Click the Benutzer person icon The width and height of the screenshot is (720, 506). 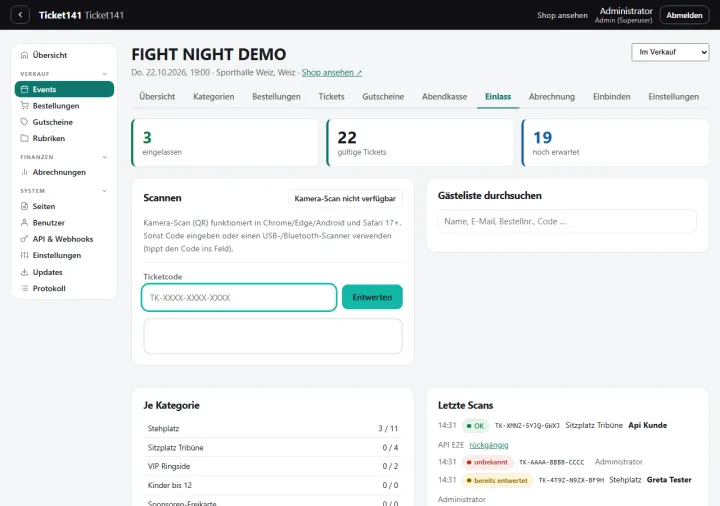tap(24, 223)
